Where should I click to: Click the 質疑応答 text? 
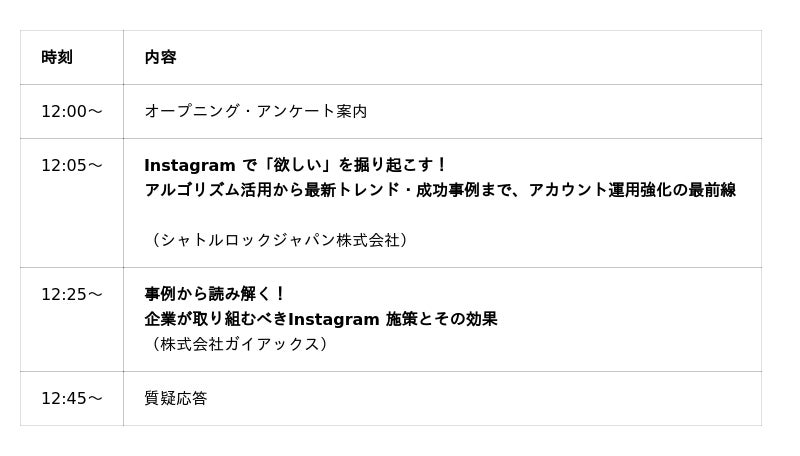pyautogui.click(x=176, y=398)
